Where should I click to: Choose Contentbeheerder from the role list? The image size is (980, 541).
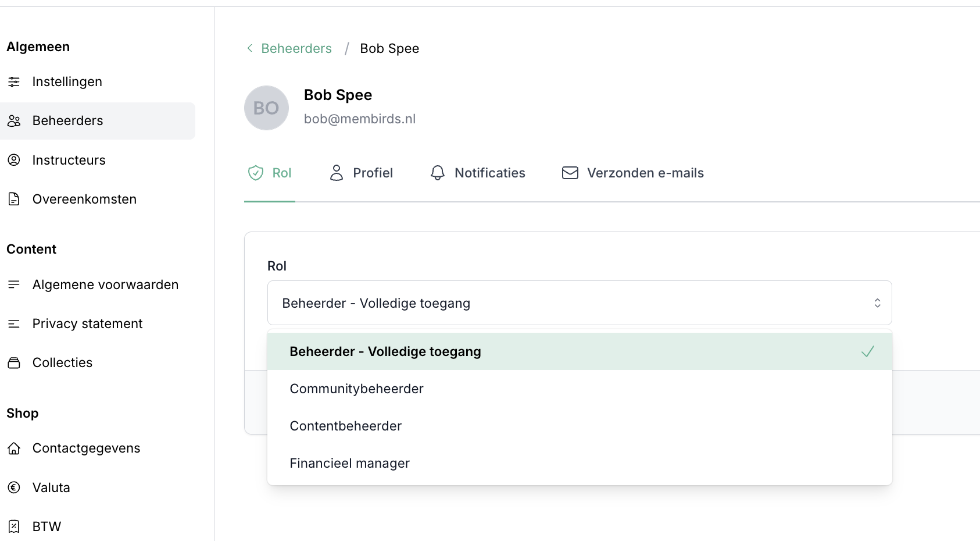(x=345, y=426)
